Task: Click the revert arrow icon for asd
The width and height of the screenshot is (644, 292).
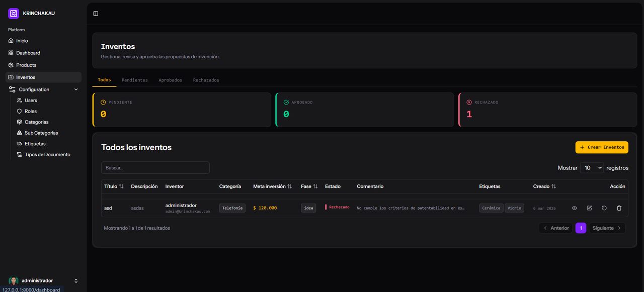Action: [604, 208]
